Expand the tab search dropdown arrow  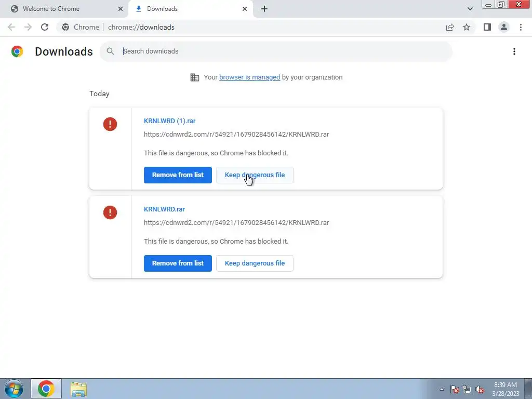pos(470,9)
